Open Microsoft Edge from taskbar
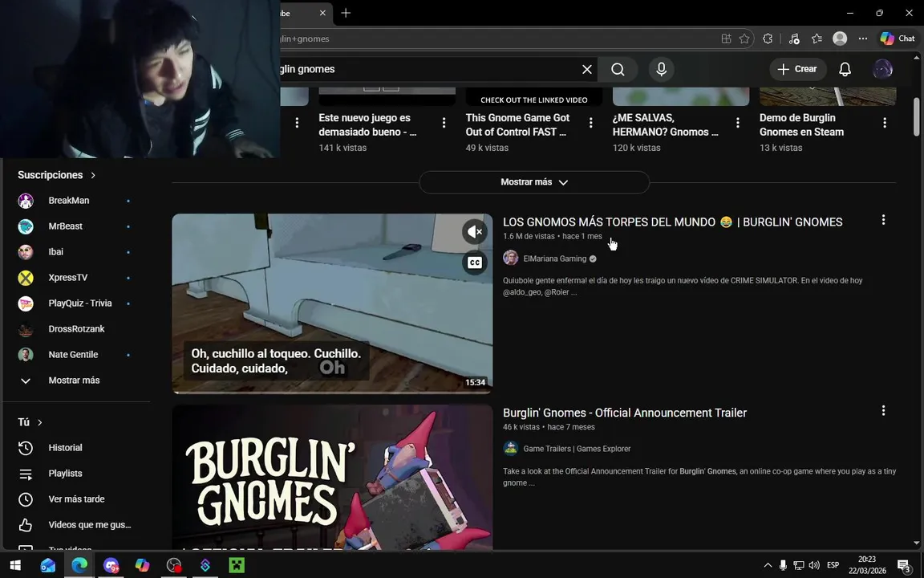The width and height of the screenshot is (924, 578). click(x=79, y=566)
